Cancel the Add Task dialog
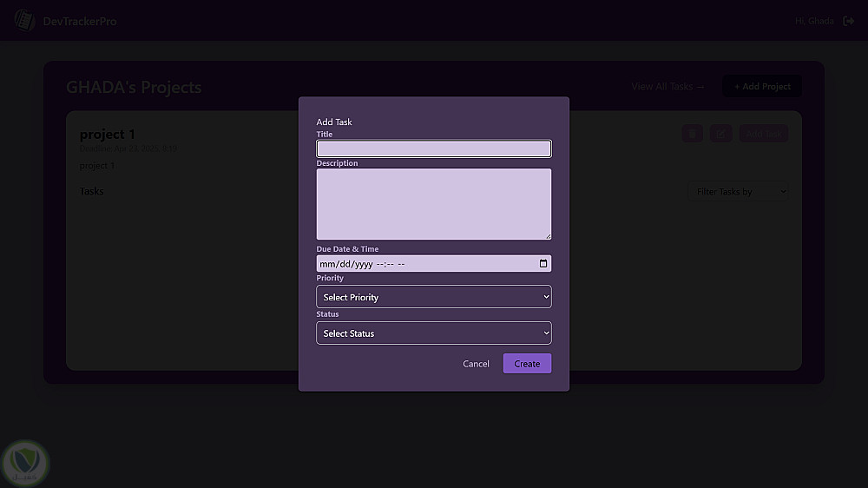Viewport: 868px width, 488px height. point(476,363)
